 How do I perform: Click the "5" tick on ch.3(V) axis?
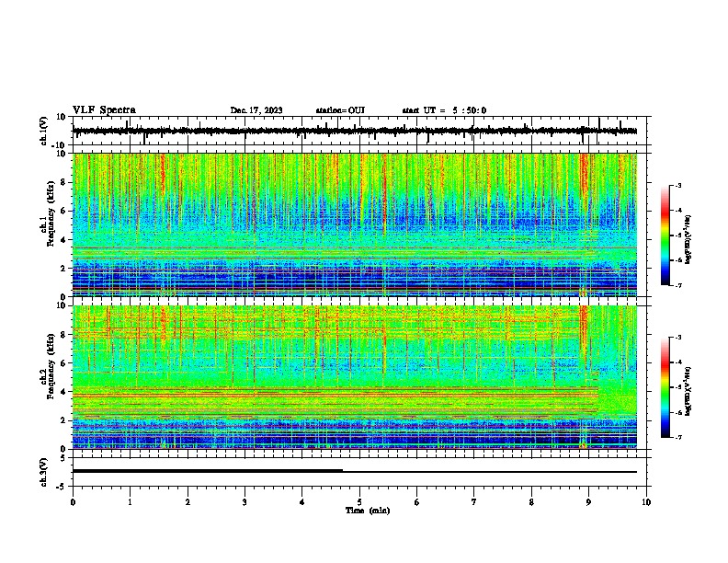click(x=64, y=458)
